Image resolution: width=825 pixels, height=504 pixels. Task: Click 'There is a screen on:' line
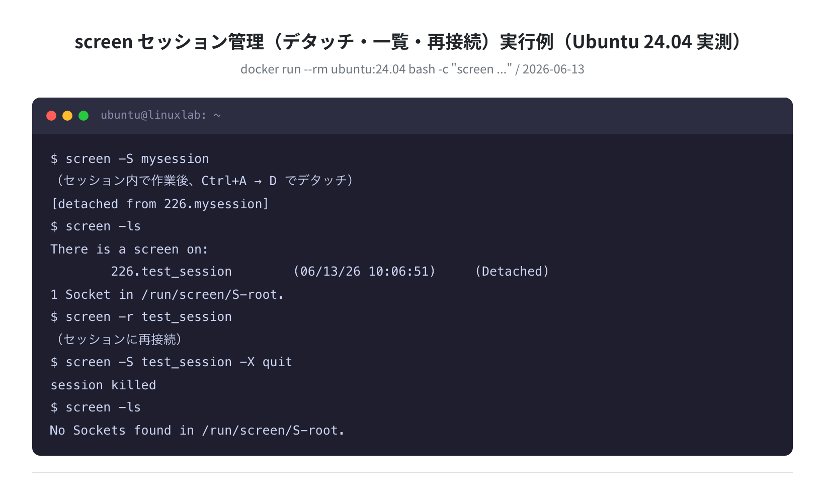(129, 249)
